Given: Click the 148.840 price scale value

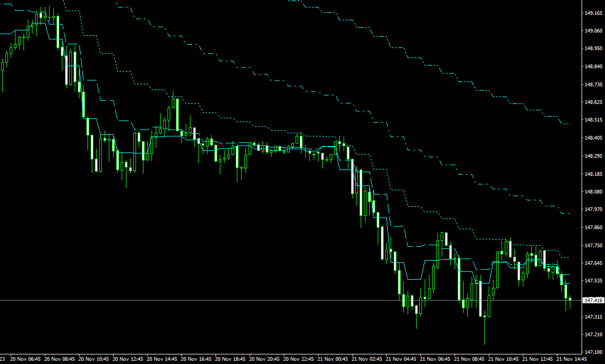Looking at the screenshot, I should tap(593, 67).
